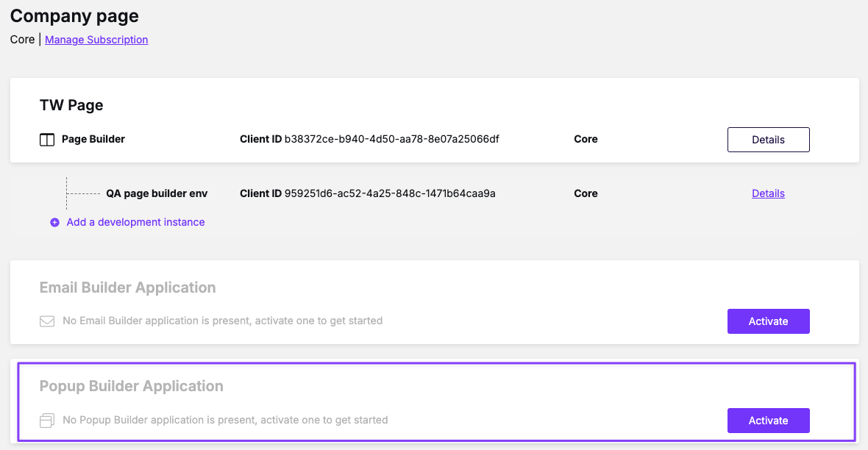Open Details for TW Page Page Builder
This screenshot has width=868, height=450.
click(x=769, y=140)
